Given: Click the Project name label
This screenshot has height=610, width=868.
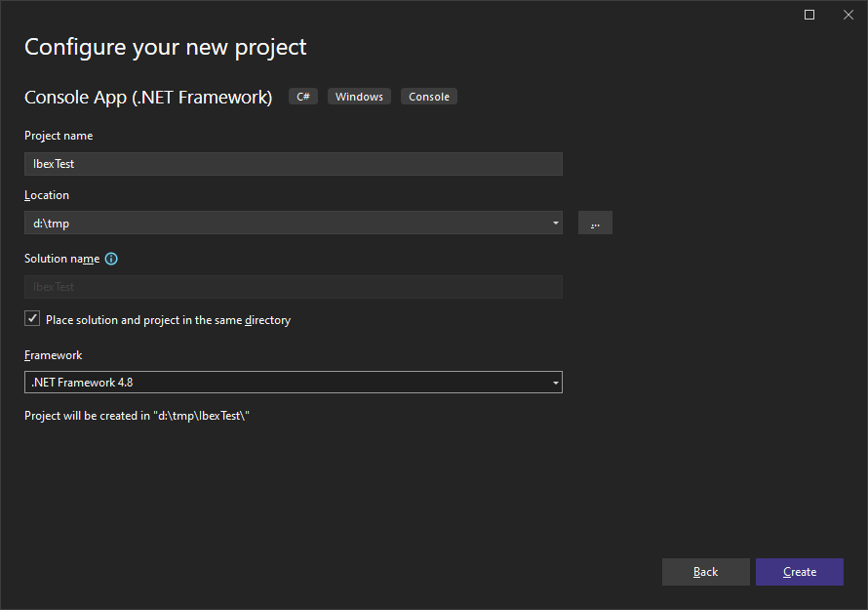Looking at the screenshot, I should point(59,136).
